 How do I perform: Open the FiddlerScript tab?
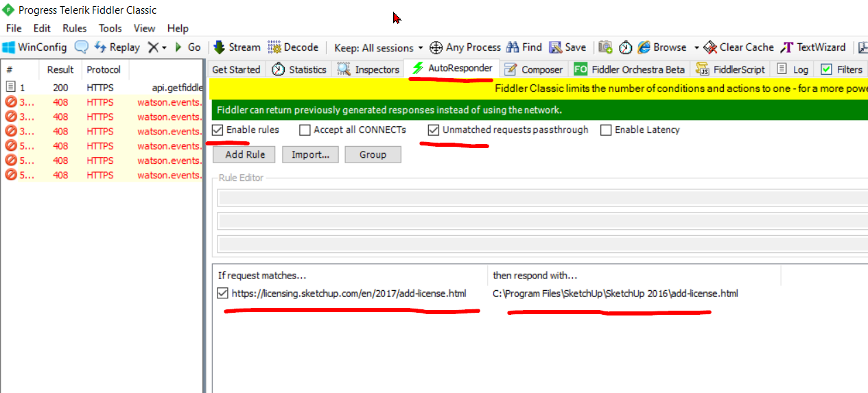(730, 69)
